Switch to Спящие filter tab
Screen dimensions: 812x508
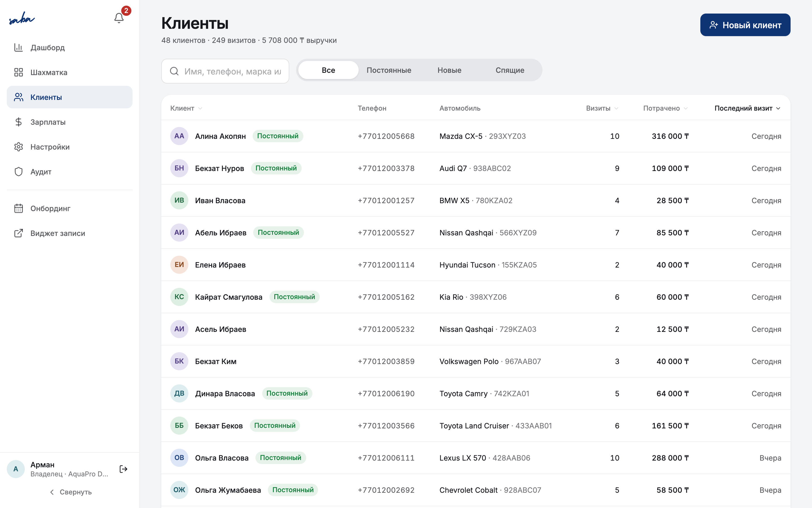[x=510, y=70]
